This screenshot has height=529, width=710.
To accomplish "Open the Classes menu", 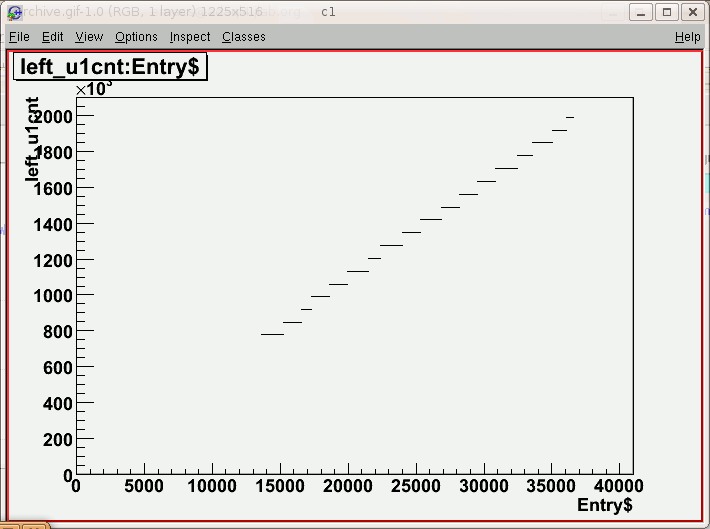I will pos(244,37).
